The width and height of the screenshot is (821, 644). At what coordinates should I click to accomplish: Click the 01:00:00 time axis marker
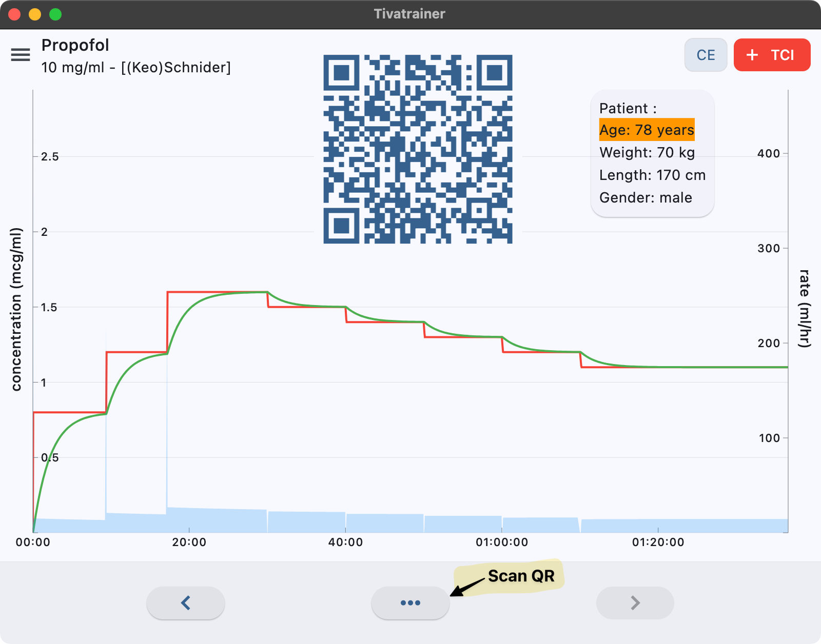(501, 542)
